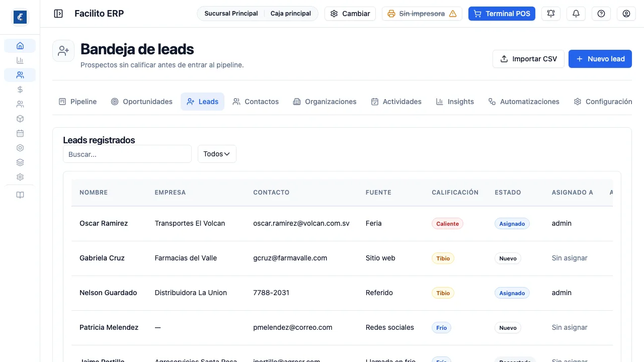Click Nuevo status for Gabriela Cruz
The width and height of the screenshot is (644, 362).
508,258
